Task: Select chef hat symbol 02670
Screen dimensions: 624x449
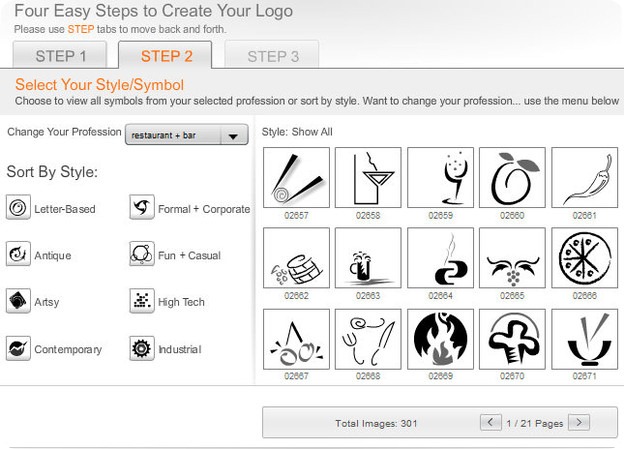Action: click(512, 339)
